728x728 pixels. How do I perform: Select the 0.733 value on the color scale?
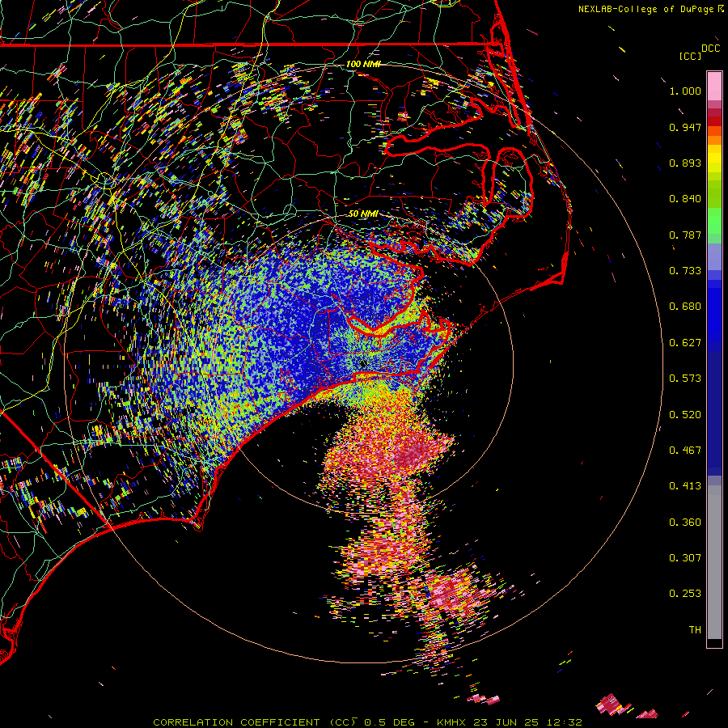pos(685,271)
